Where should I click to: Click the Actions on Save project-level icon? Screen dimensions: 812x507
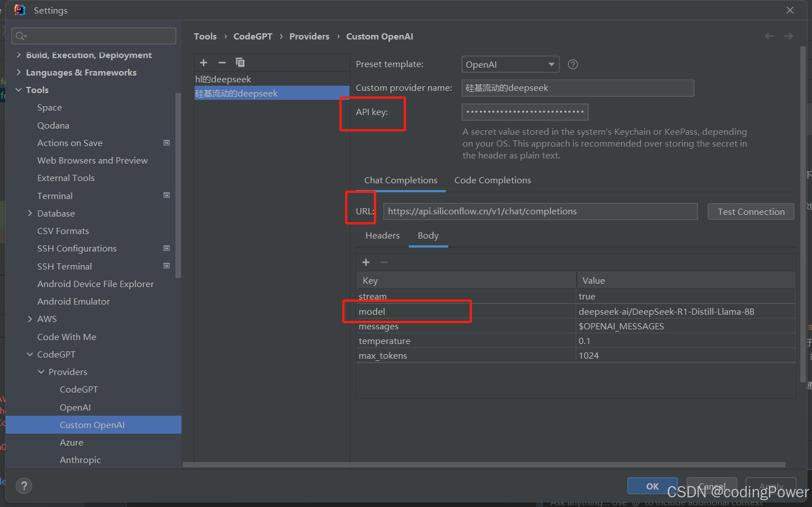[x=166, y=143]
